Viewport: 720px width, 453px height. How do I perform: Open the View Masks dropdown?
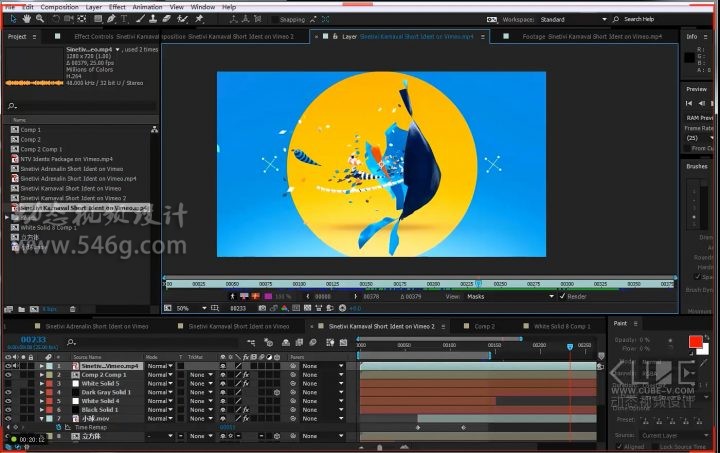[x=510, y=296]
